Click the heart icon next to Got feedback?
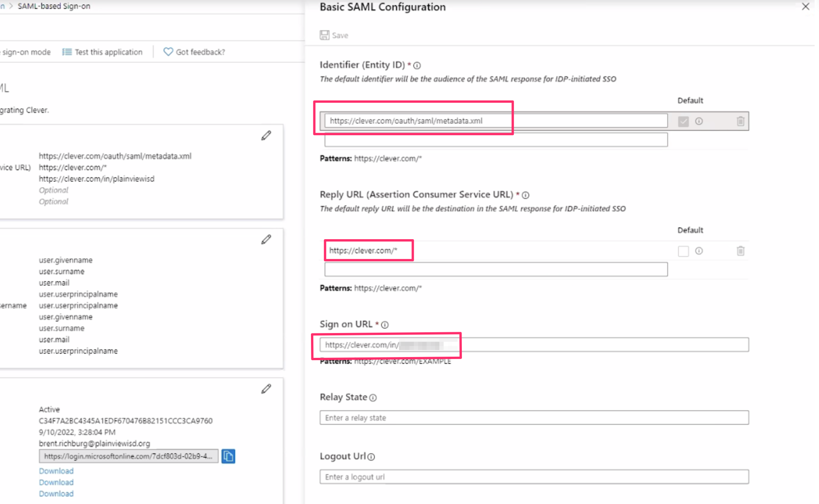 [168, 52]
